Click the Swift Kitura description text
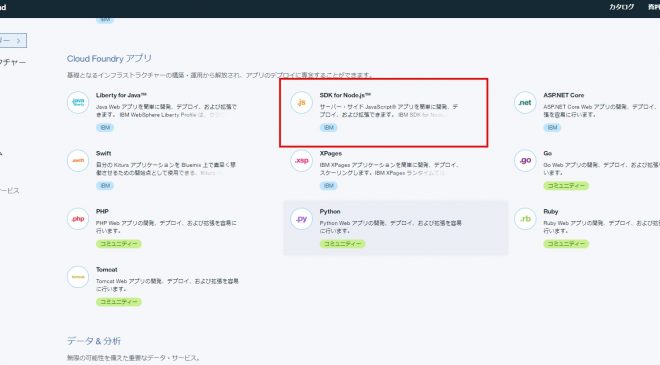660x365 pixels. 166,169
